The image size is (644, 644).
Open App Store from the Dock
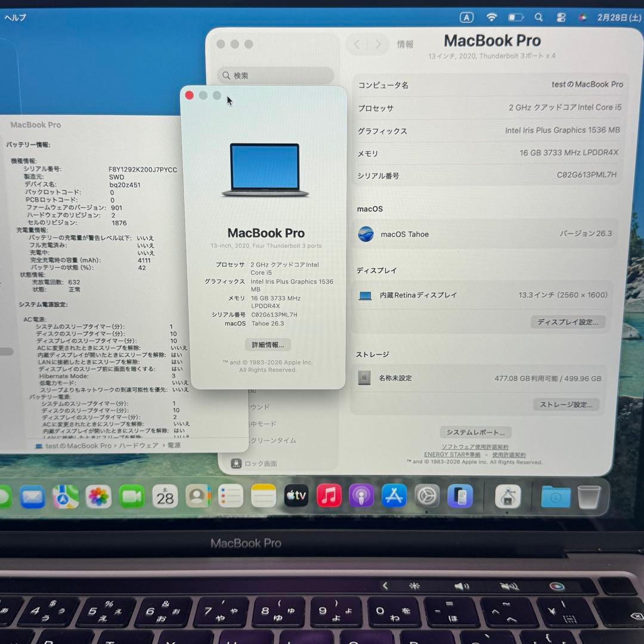(394, 496)
